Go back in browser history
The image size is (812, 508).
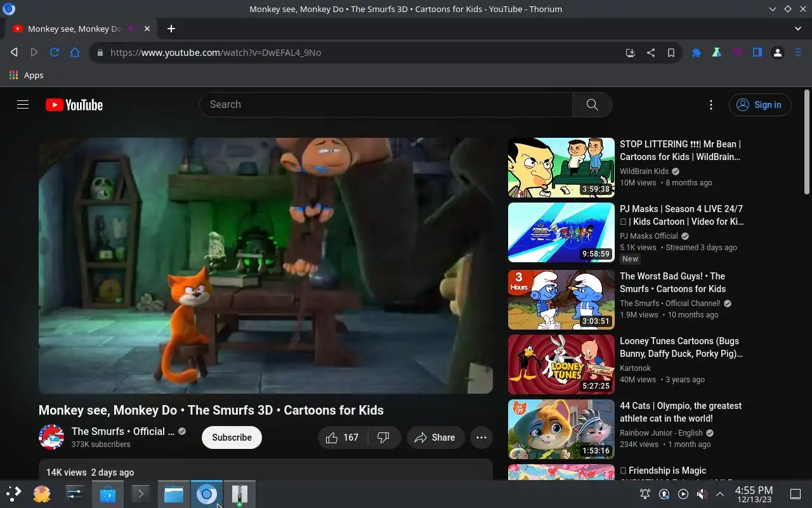coord(14,53)
